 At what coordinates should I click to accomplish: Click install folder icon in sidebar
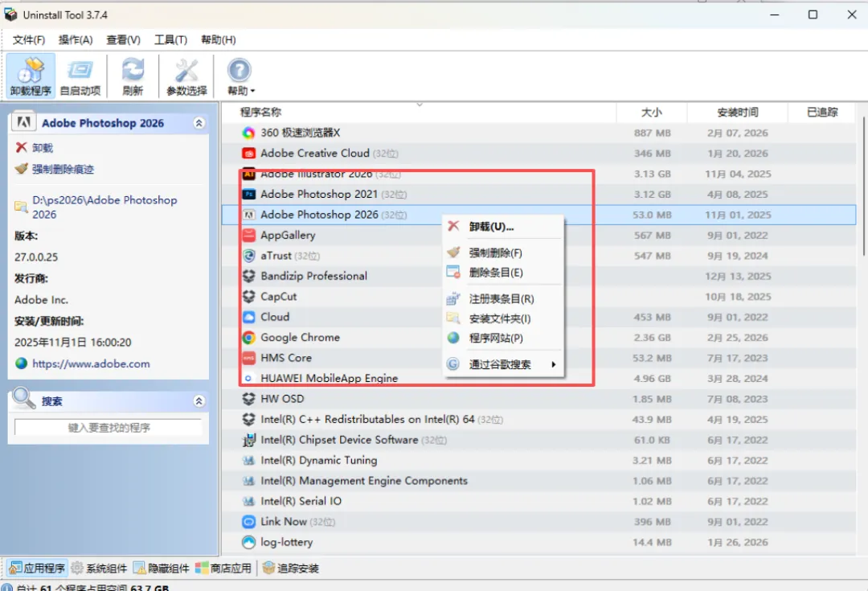[21, 207]
